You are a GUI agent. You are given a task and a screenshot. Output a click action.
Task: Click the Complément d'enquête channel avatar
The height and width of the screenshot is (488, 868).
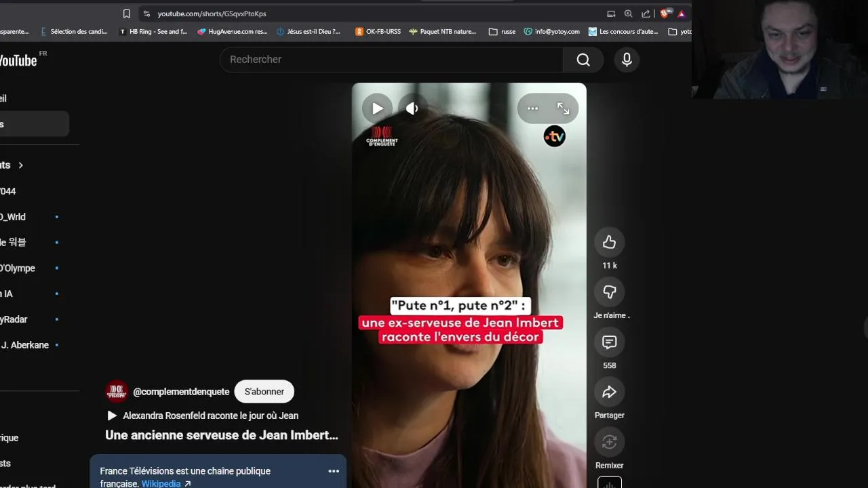(117, 392)
